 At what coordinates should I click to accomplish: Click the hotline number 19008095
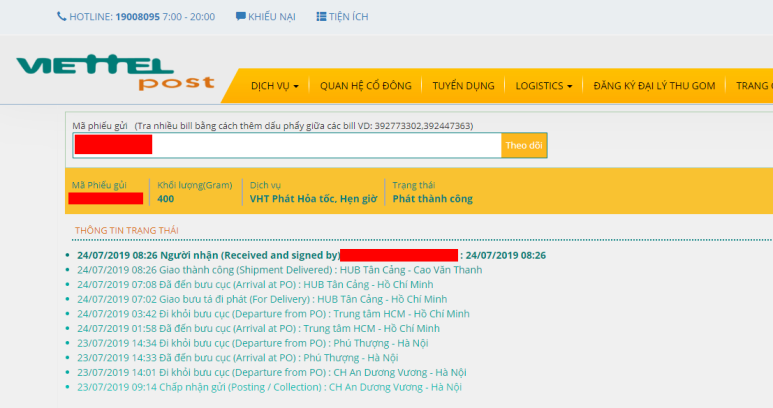point(138,17)
